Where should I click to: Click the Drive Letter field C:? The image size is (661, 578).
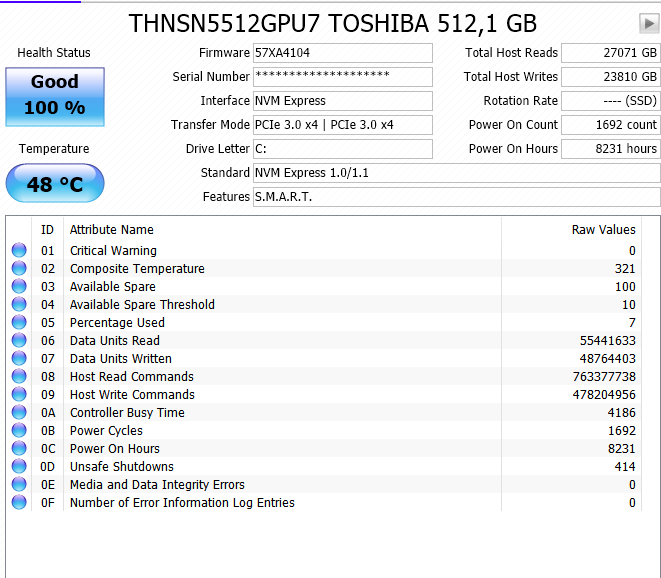point(343,149)
